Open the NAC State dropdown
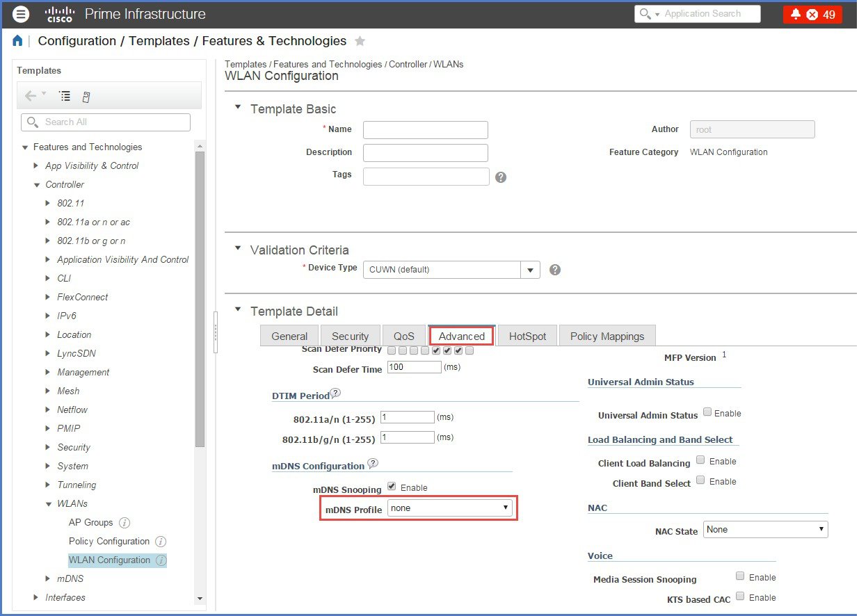 [764, 529]
